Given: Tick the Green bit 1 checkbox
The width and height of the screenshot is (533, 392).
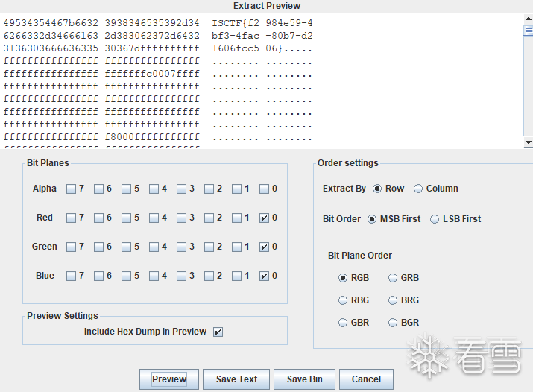Looking at the screenshot, I should point(236,247).
